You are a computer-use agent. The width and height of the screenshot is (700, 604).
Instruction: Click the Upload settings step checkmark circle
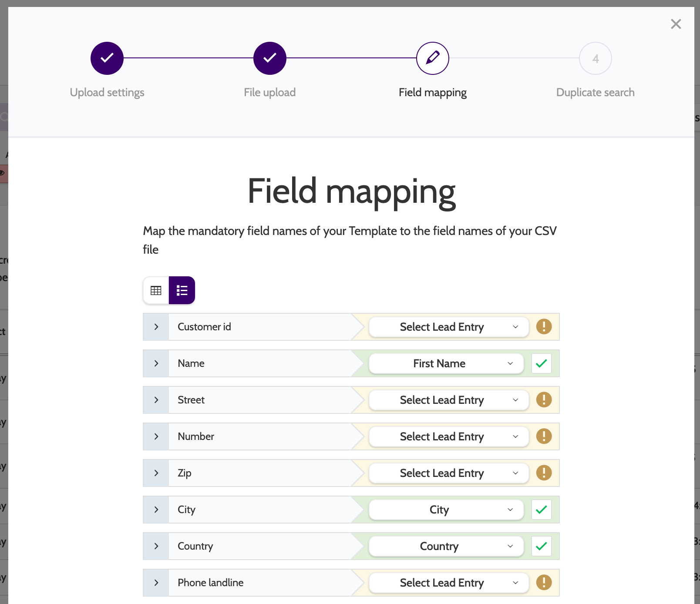(x=107, y=58)
